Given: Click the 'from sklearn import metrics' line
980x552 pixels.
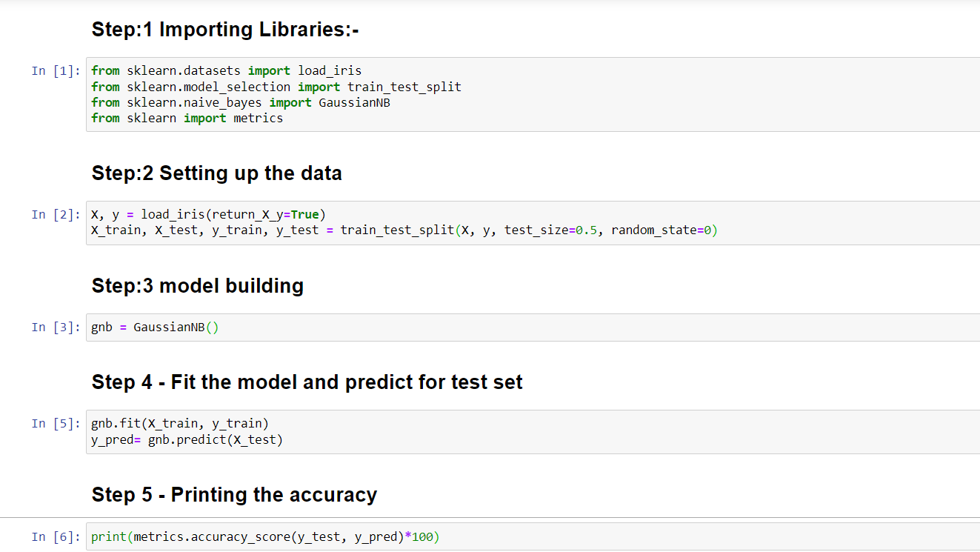Looking at the screenshot, I should point(187,118).
